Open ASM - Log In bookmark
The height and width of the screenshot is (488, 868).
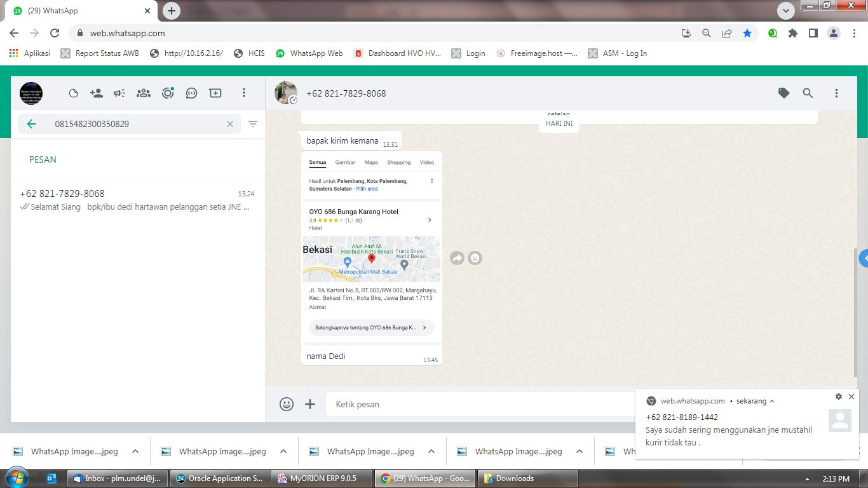(618, 53)
